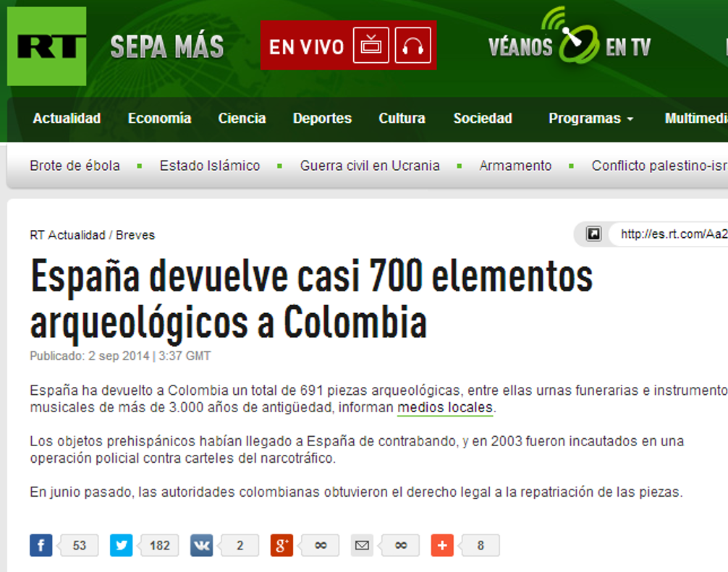Share the article on VK
The width and height of the screenshot is (728, 572).
point(201,545)
